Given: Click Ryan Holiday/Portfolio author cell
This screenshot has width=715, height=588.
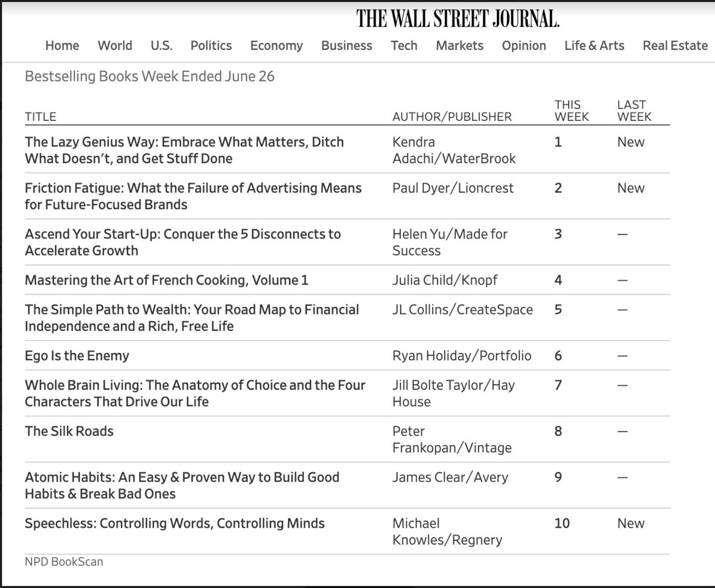Looking at the screenshot, I should pyautogui.click(x=462, y=356).
